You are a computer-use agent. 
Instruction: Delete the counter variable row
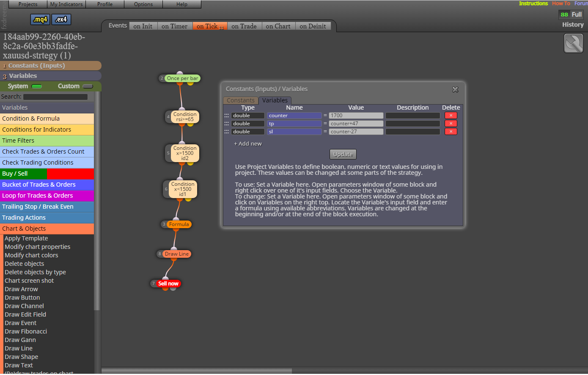click(451, 116)
